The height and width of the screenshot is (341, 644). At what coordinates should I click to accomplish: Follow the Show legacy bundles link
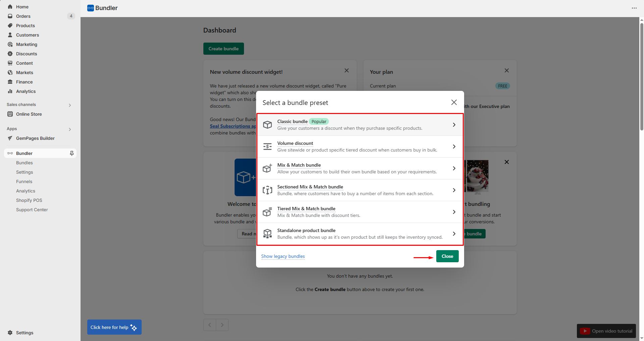[x=283, y=256]
